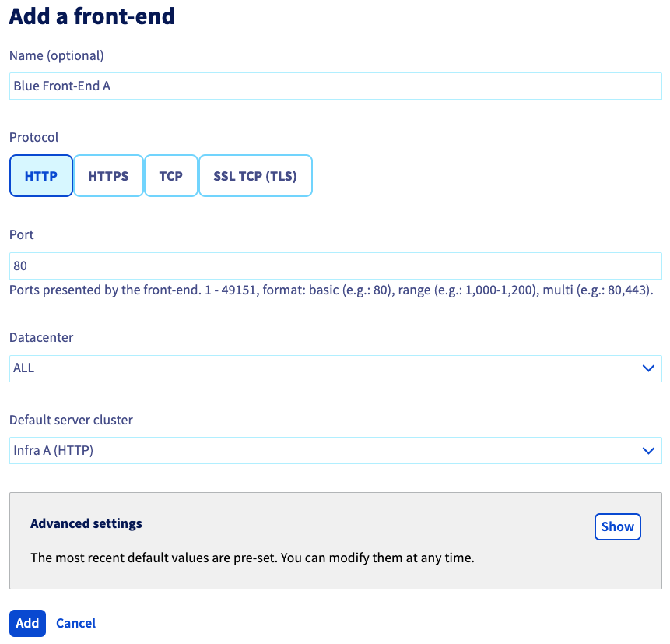Select the HTTPS protocol option
This screenshot has height=644, width=670.
pyautogui.click(x=108, y=176)
